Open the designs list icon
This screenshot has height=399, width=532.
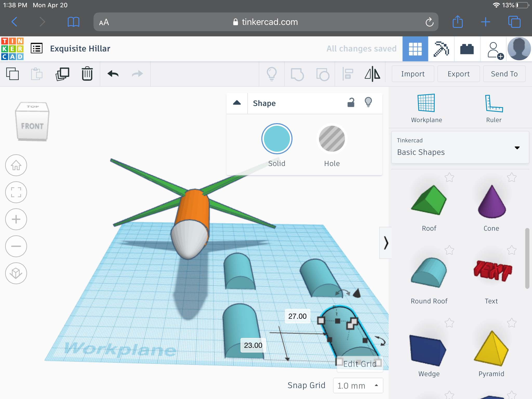[x=37, y=48]
